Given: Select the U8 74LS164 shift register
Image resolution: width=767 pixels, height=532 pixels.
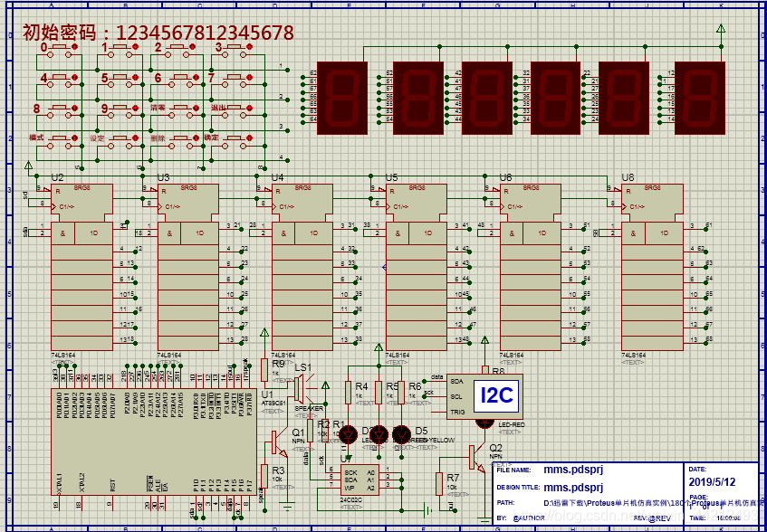Looking at the screenshot, I should pyautogui.click(x=651, y=268).
